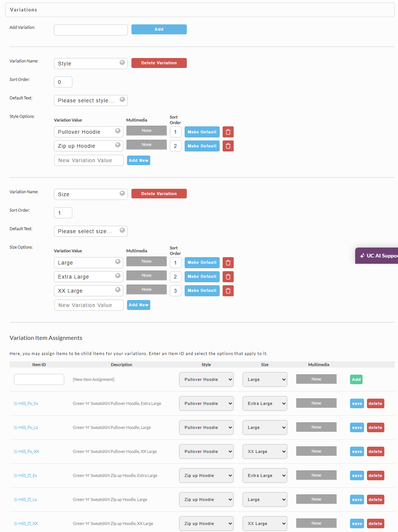The height and width of the screenshot is (532, 398).
Task: Save the G-HSS_Pu_Ex assignment
Action: click(357, 403)
